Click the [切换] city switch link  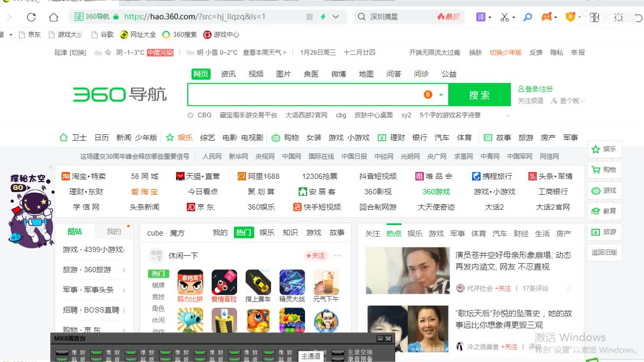click(x=78, y=53)
